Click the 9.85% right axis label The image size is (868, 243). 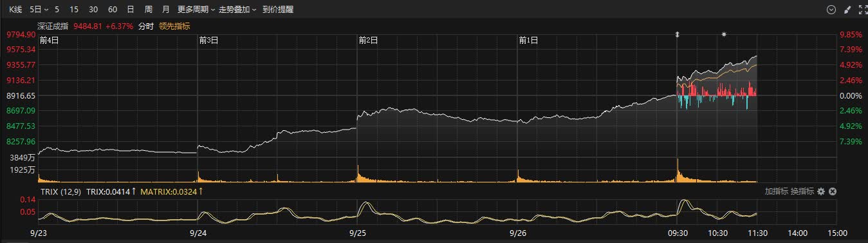click(x=851, y=34)
